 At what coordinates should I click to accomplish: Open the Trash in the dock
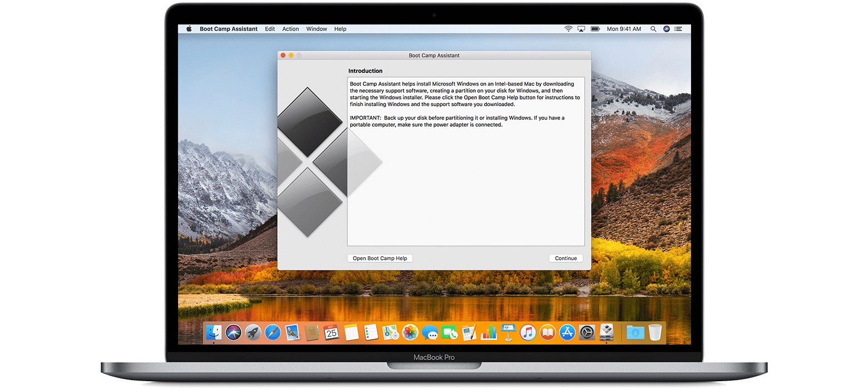pos(655,332)
